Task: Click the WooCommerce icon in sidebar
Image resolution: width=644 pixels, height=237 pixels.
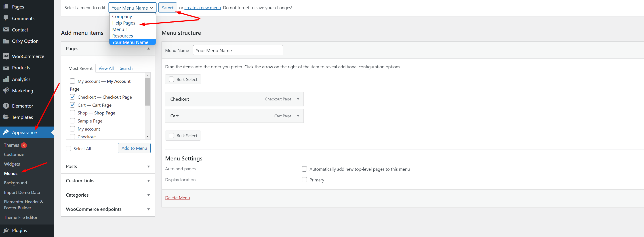Action: (x=6, y=56)
